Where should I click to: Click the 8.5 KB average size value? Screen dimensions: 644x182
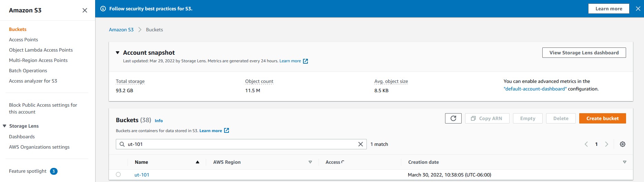381,90
